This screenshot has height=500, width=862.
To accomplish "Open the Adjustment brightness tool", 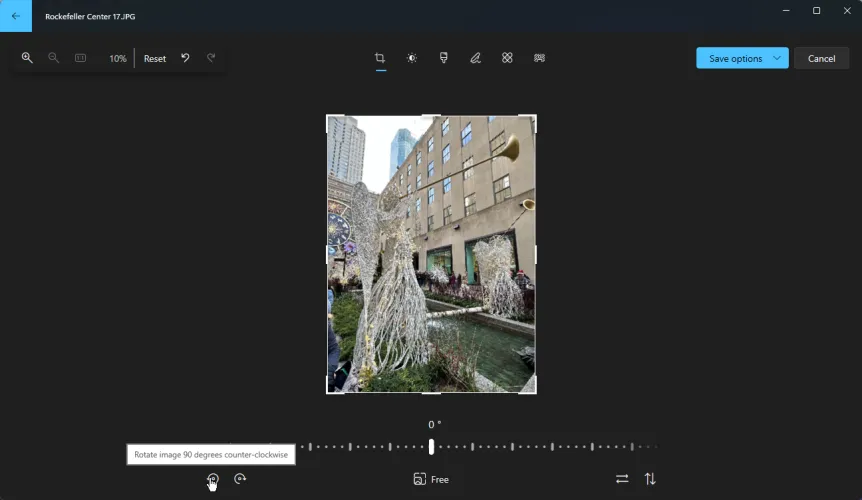I will pyautogui.click(x=412, y=58).
